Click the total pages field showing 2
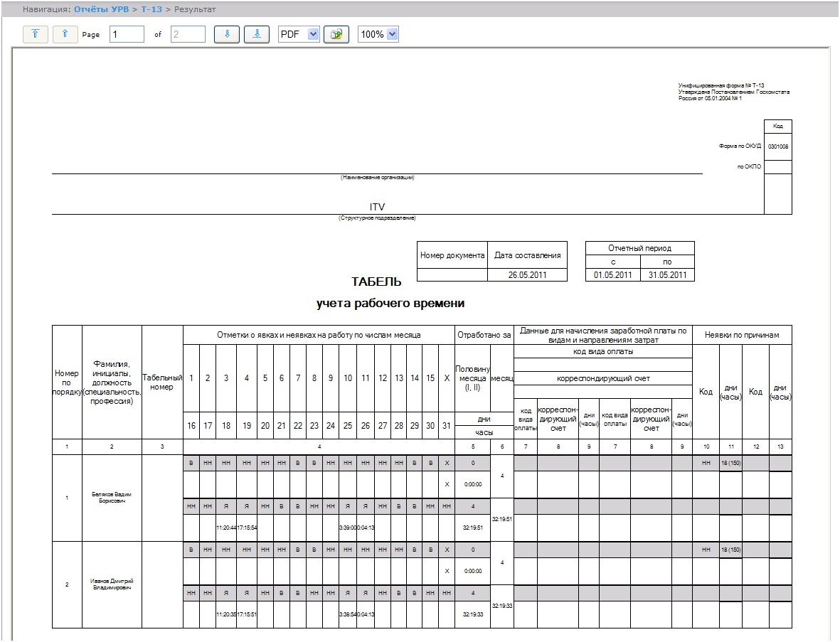This screenshot has width=840, height=642. [x=188, y=35]
